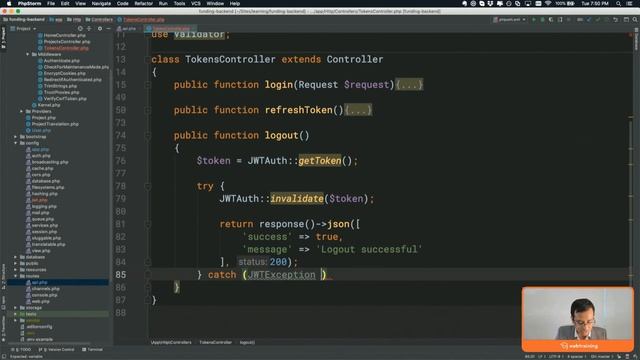Open the Refactor menu
The width and height of the screenshot is (640, 360).
point(144,3)
